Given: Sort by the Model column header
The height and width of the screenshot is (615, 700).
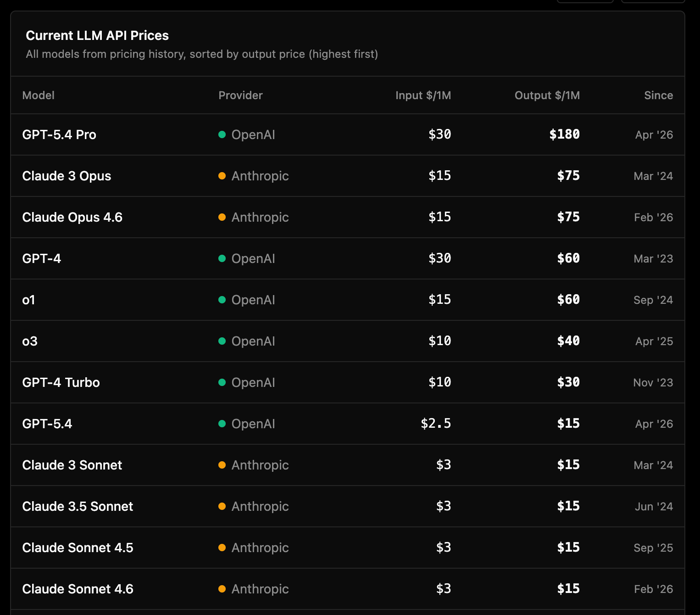Looking at the screenshot, I should [x=39, y=95].
